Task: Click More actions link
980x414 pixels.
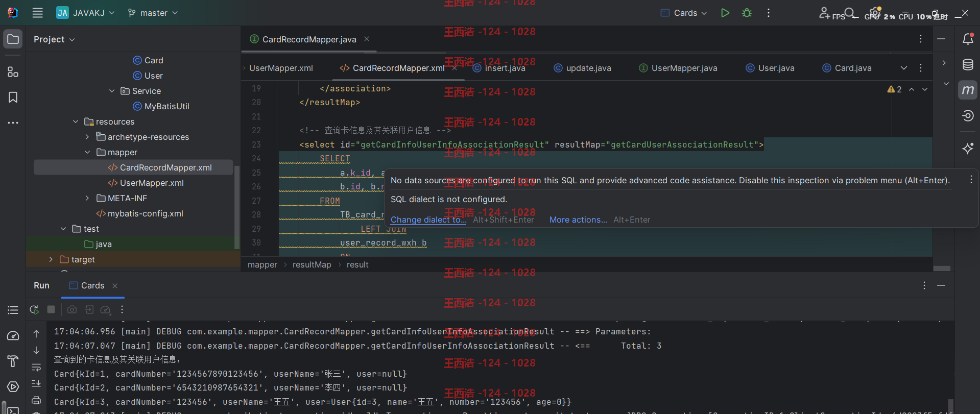Action: (578, 220)
